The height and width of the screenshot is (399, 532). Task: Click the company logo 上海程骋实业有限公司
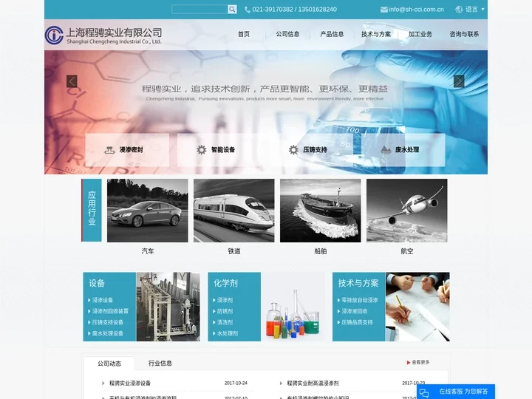click(103, 35)
